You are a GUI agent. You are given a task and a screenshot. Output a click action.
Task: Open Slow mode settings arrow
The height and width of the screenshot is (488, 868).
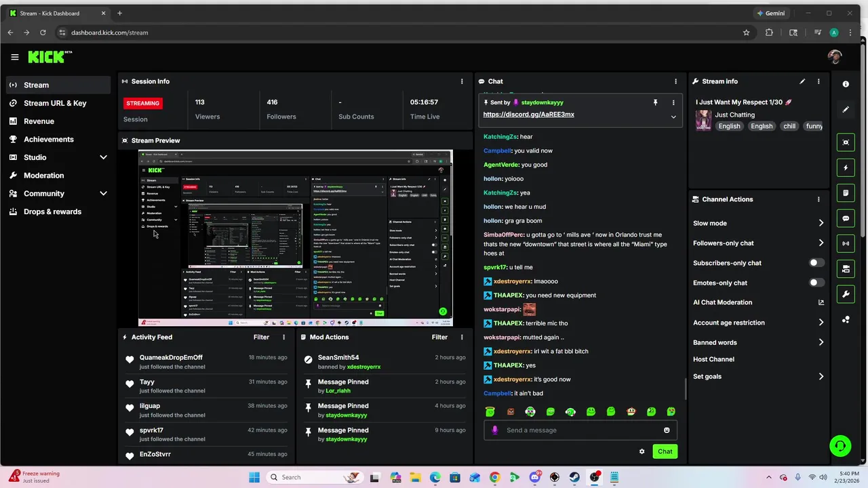click(x=821, y=223)
